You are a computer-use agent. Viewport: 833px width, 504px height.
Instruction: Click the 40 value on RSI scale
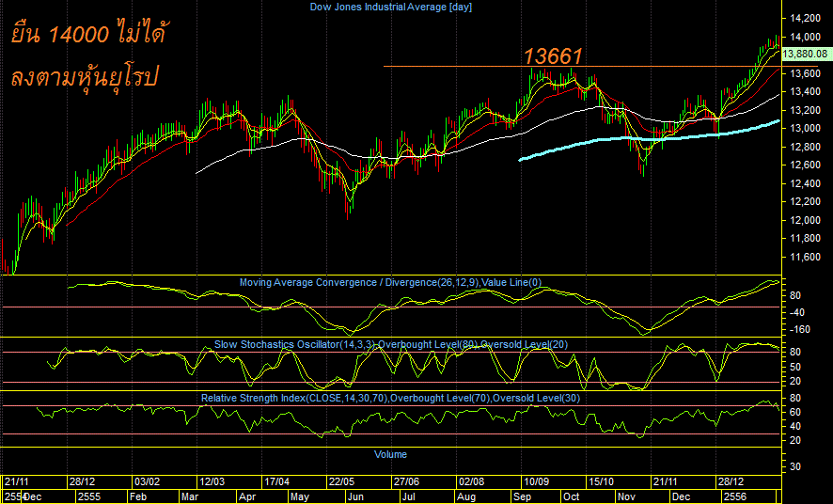pos(795,427)
